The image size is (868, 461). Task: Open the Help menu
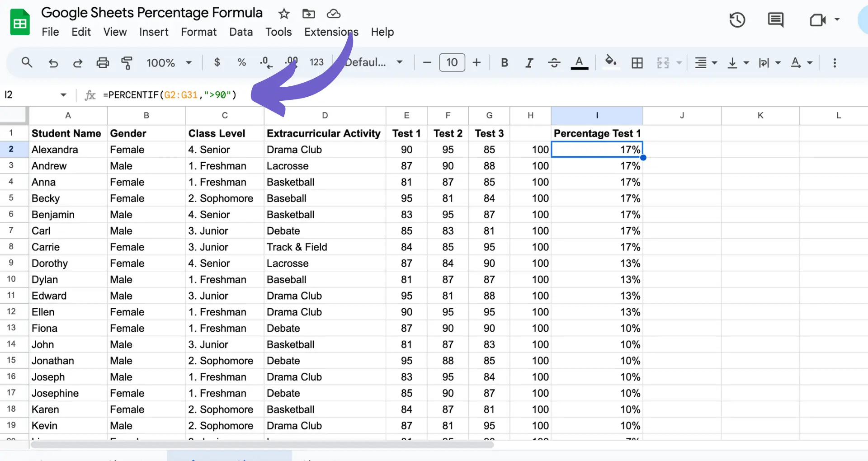tap(382, 32)
